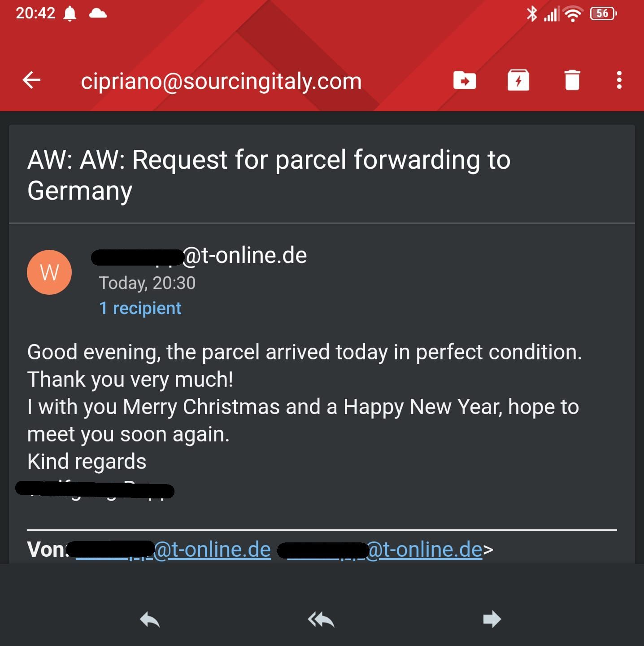Tap the battery level indicator

point(603,14)
